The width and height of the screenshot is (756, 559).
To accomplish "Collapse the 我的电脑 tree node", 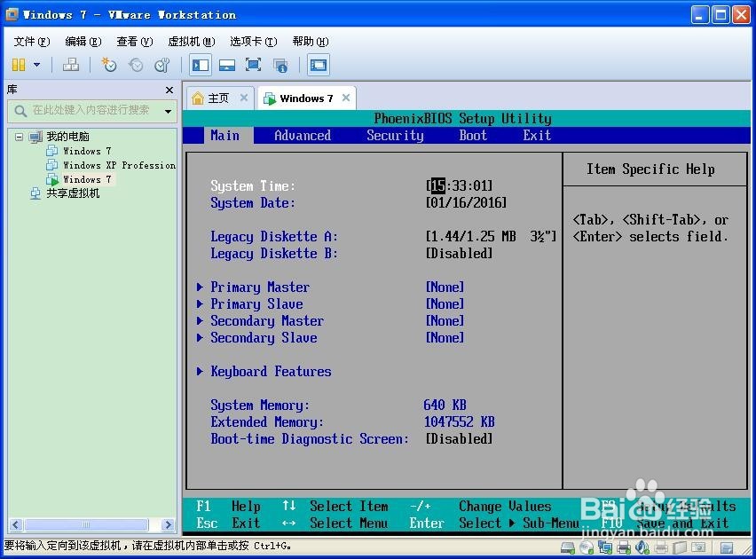I will [19, 137].
